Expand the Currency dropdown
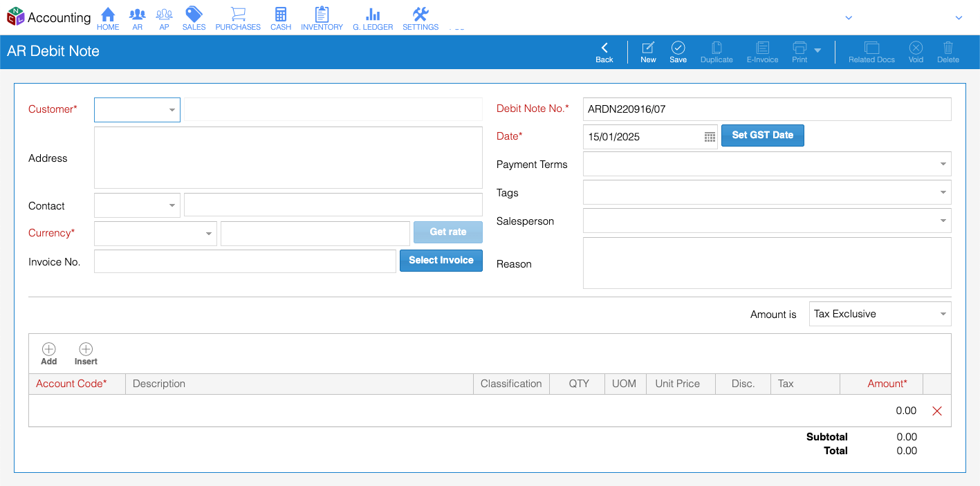 pyautogui.click(x=208, y=234)
